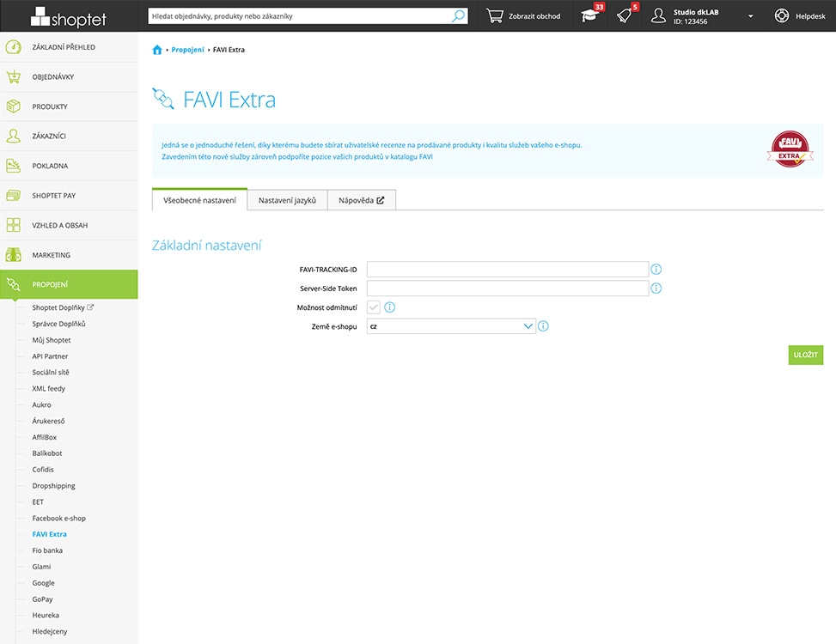
Task: Click external link icon beside Shoptet Doplňky
Action: point(90,307)
